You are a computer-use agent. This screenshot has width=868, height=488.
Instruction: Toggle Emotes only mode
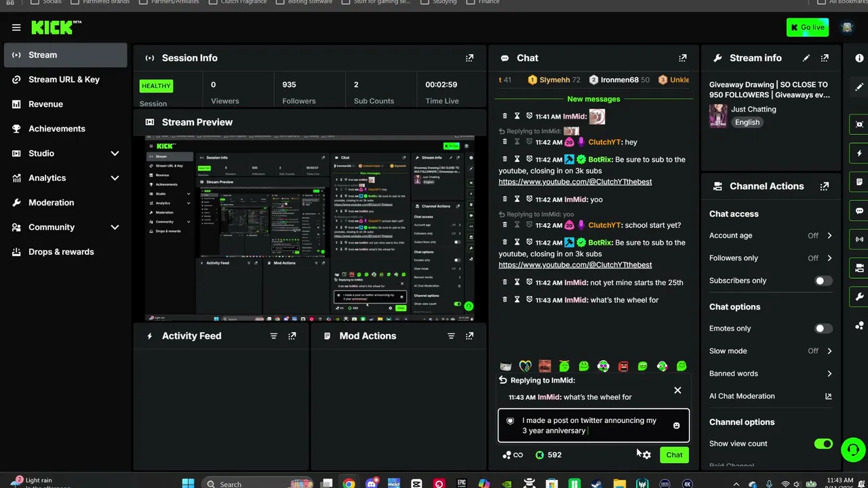(823, 329)
